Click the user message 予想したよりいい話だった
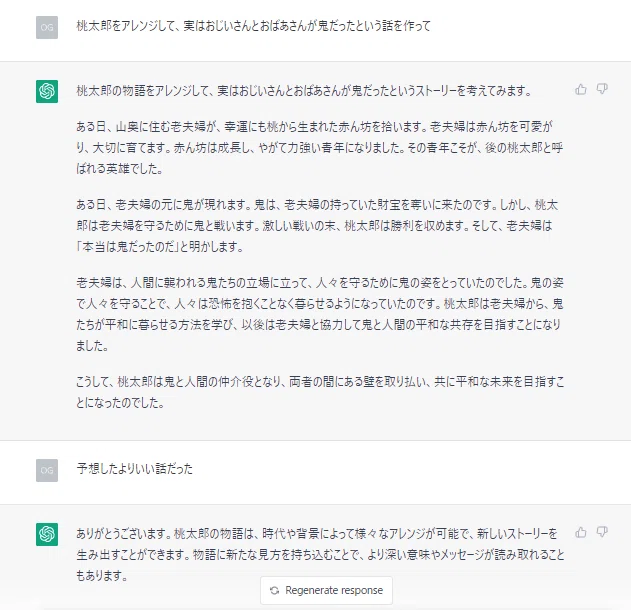 click(134, 469)
